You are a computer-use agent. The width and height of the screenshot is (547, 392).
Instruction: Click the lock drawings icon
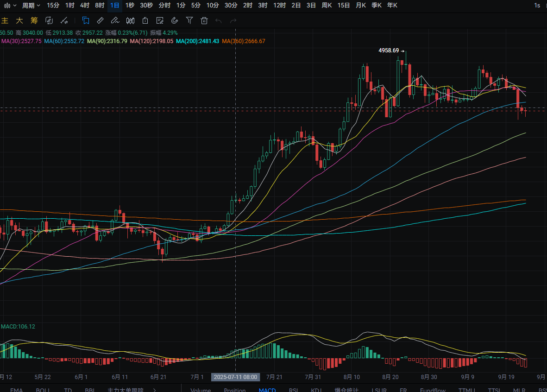(145, 20)
